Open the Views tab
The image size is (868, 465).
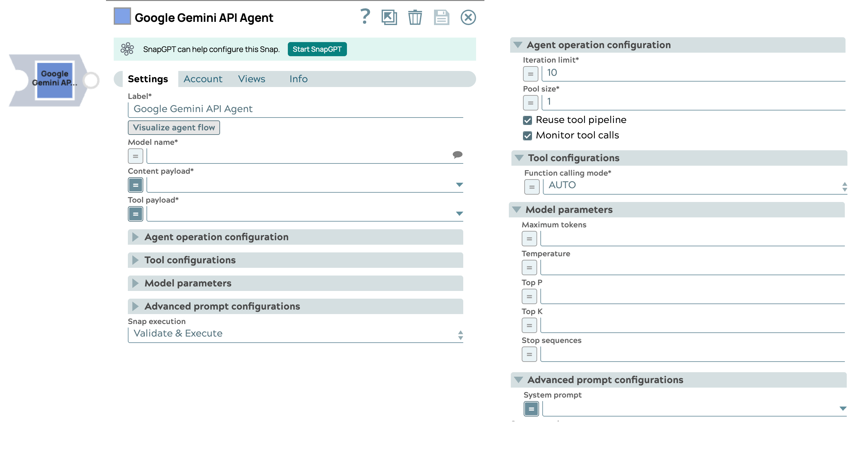(x=251, y=78)
